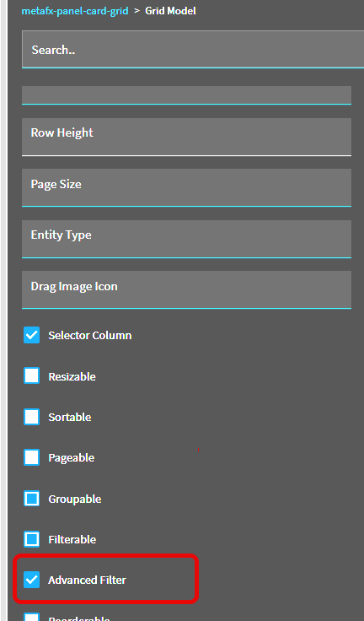Toggle the Filterable checkbox

pos(32,539)
